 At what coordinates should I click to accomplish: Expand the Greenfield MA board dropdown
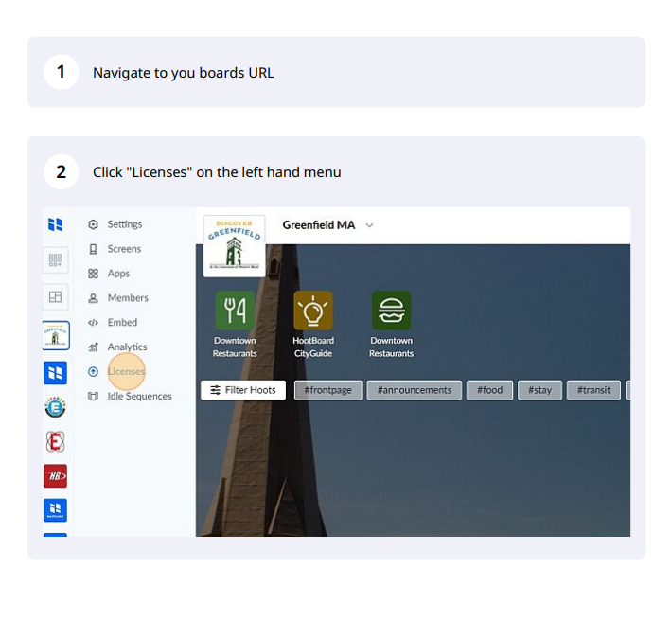[x=369, y=225]
